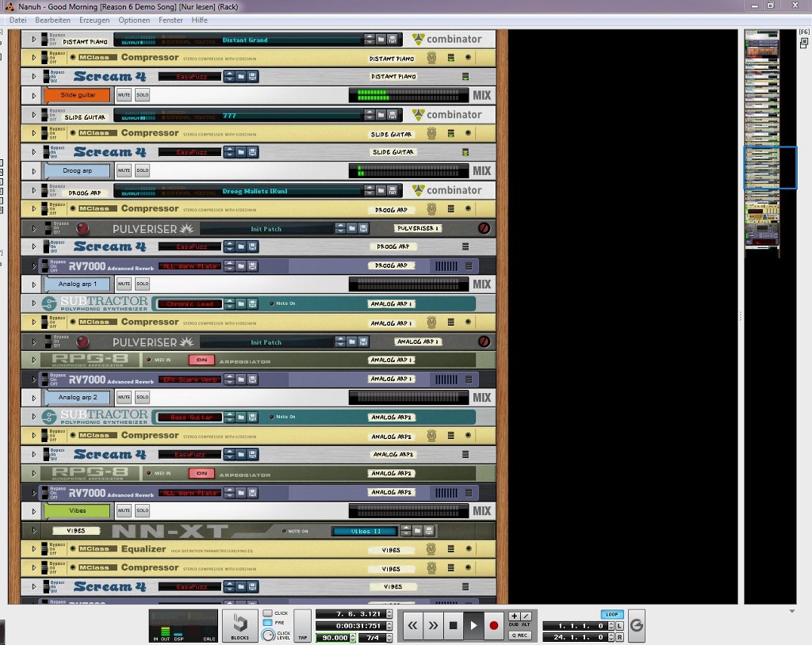This screenshot has width=812, height=645.
Task: Toggle the Loop button in transport
Action: [611, 614]
